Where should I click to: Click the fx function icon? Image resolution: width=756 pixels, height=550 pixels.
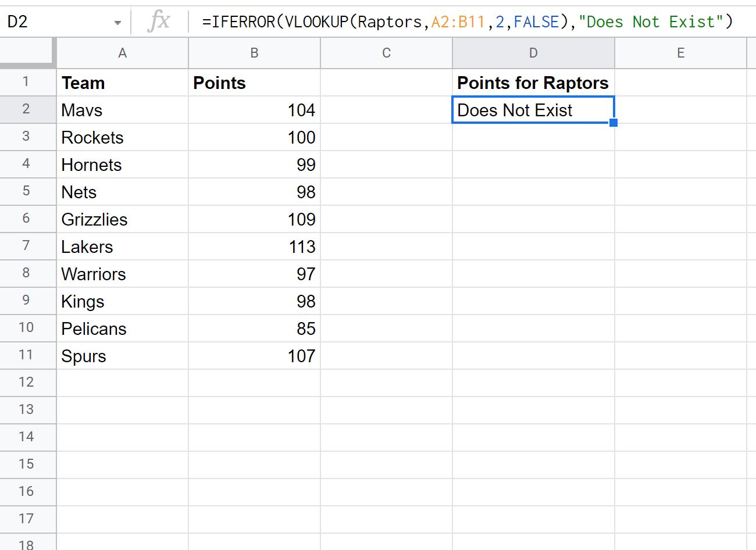[159, 22]
